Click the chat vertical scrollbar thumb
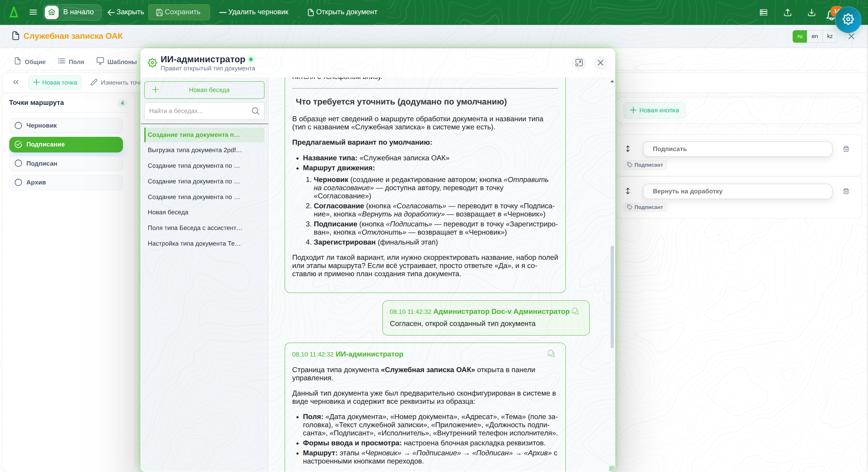 (612, 297)
